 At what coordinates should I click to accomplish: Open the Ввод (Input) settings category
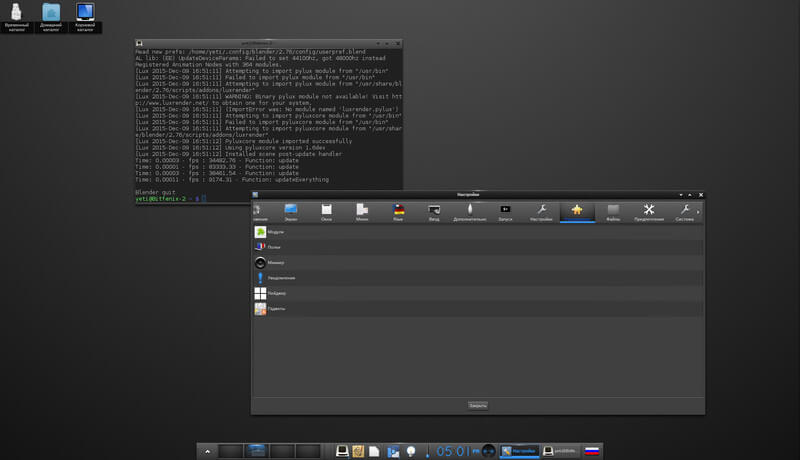(434, 212)
